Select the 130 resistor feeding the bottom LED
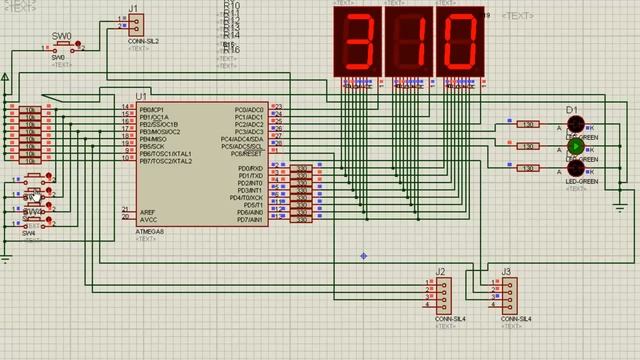640x360 pixels. (528, 168)
